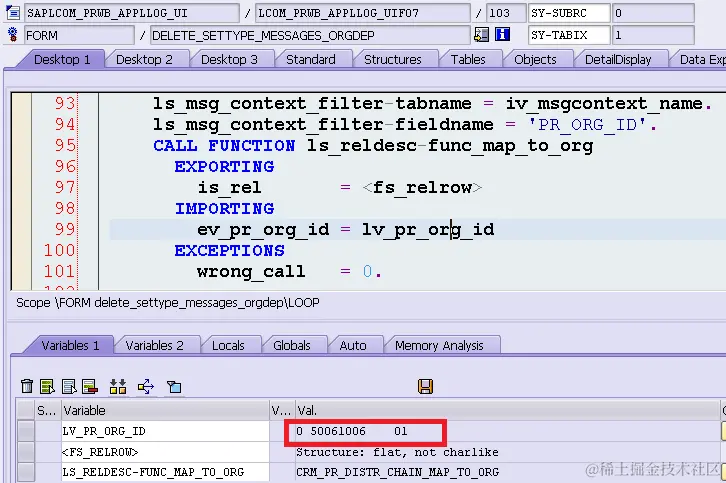
Task: Click the FORM event type field
Action: (x=79, y=35)
